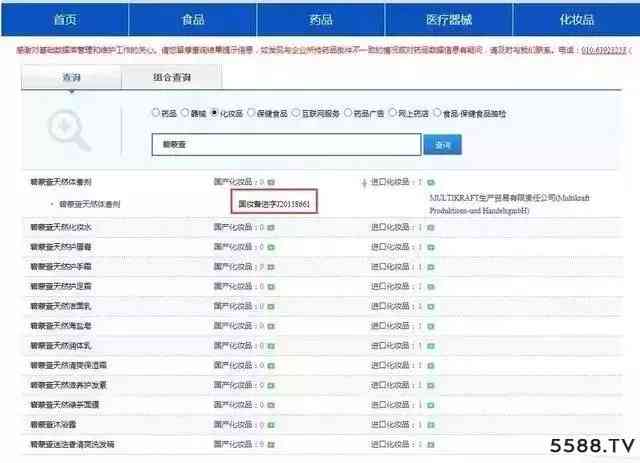The width and height of the screenshot is (640, 463).
Task: Click green icon beside 进口化妆品 in 天然海盐皂 row
Action: pyautogui.click(x=430, y=325)
